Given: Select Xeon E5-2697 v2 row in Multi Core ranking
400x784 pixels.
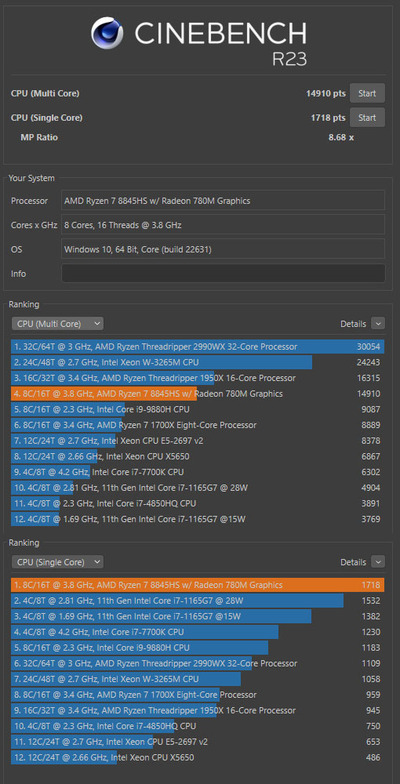Looking at the screenshot, I should (x=198, y=440).
